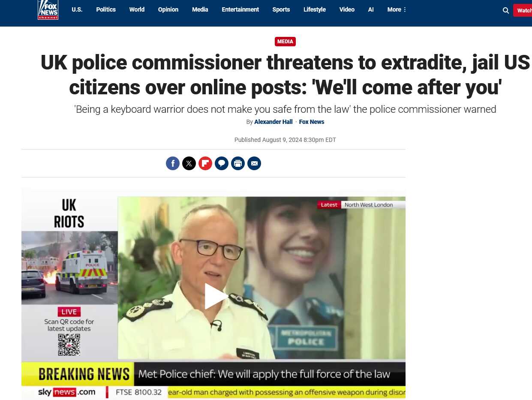The image size is (532, 400).
Task: Share via Flipboard icon
Action: (205, 163)
